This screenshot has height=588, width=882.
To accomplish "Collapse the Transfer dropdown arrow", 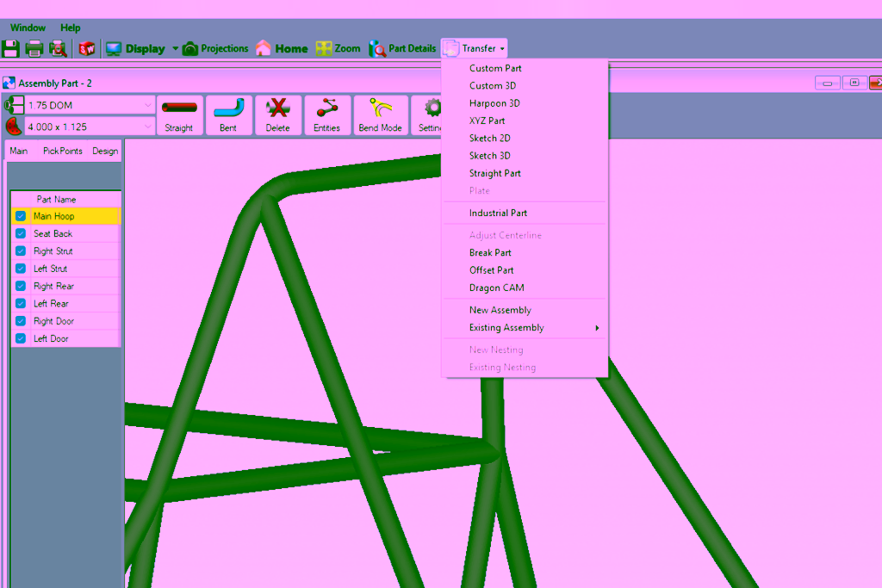I will (502, 49).
